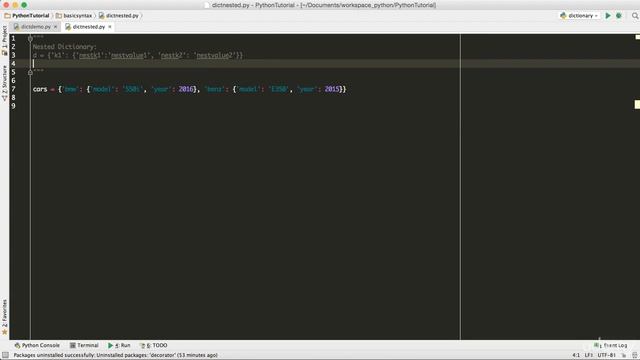Click the 'Nested Dictionary:' comment text
The width and height of the screenshot is (640, 360).
(x=64, y=47)
